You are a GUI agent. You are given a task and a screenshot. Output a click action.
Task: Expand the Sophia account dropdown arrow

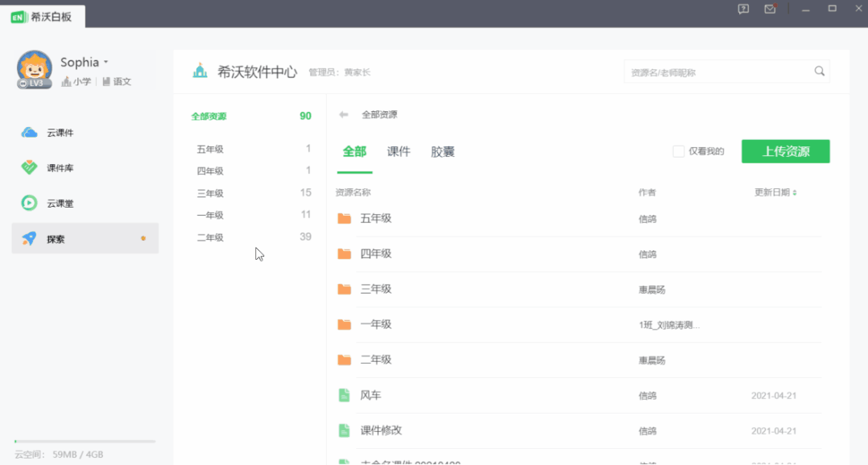click(106, 63)
